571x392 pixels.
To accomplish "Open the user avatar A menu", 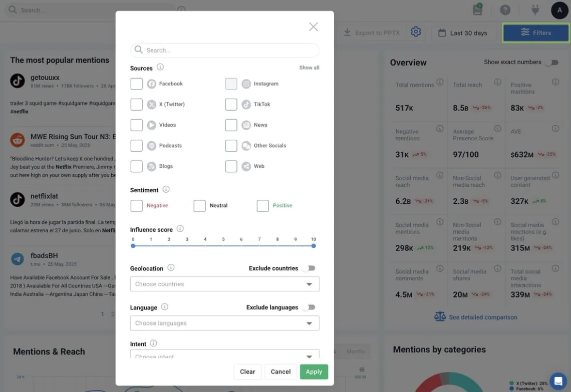I will 559,10.
